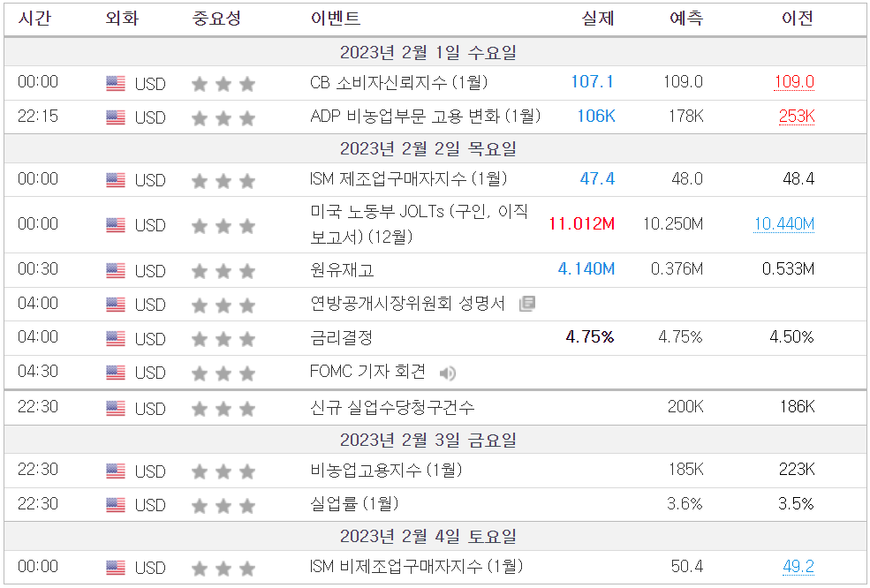Open ISM 제조업구매자지수 (1월) event
The image size is (870, 588).
(x=408, y=178)
